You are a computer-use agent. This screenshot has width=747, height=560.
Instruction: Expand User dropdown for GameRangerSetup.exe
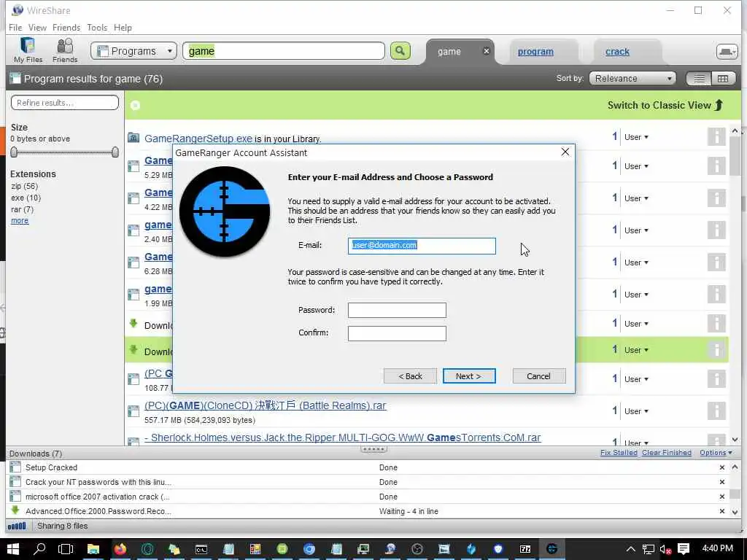[636, 137]
